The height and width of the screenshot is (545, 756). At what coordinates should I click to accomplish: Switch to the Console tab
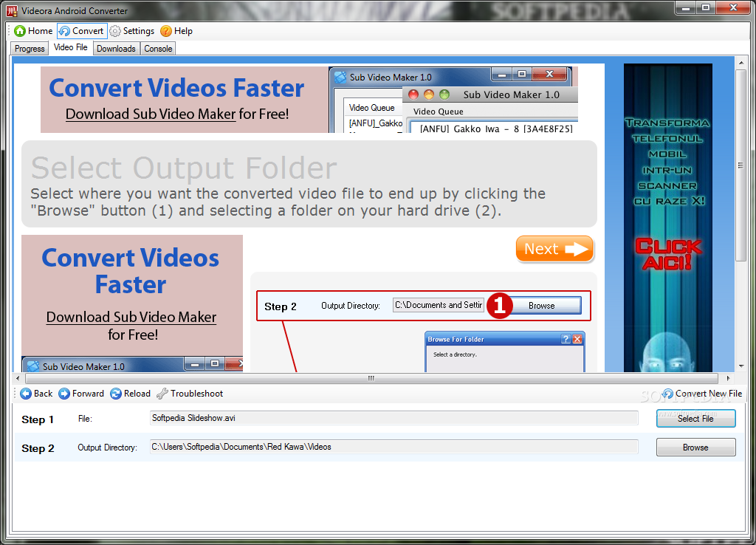click(158, 49)
